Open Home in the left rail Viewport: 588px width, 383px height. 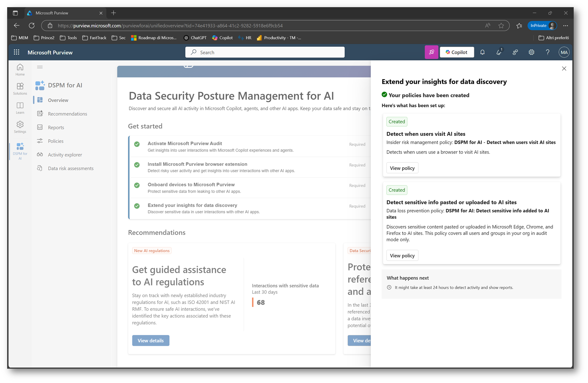click(20, 70)
